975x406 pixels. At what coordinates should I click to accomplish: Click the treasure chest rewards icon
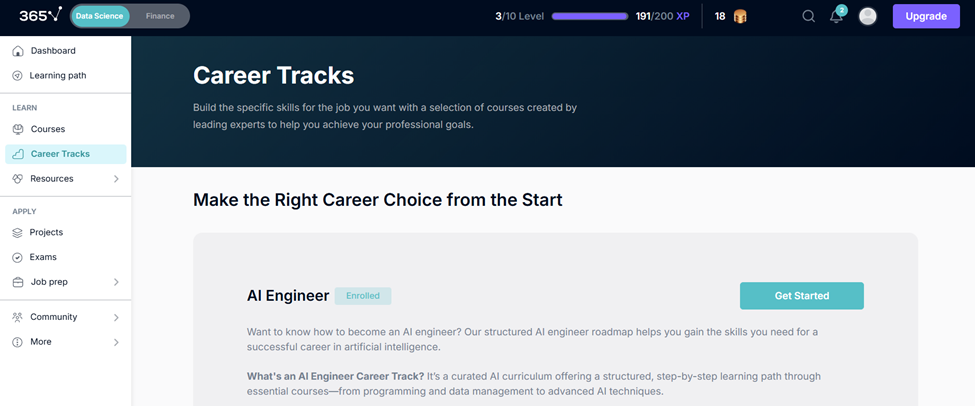coord(741,16)
